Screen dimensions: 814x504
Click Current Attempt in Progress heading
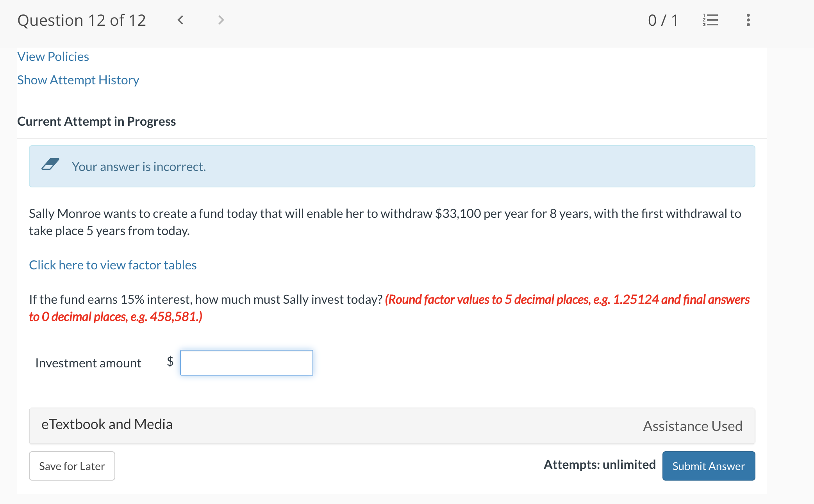[x=96, y=121]
